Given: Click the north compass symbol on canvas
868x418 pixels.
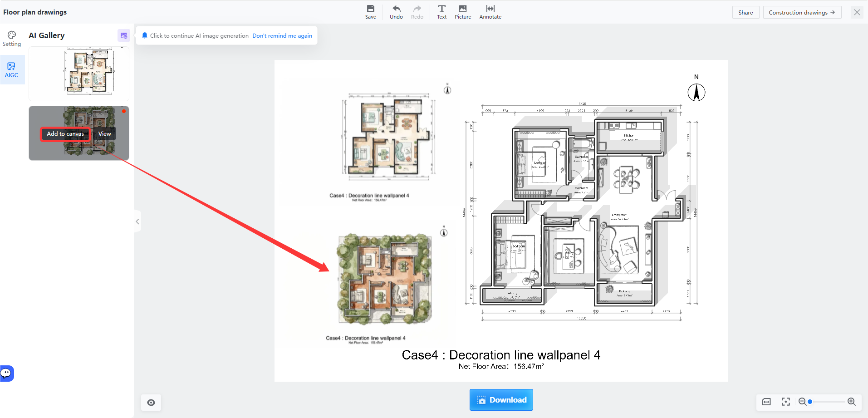Looking at the screenshot, I should tap(696, 92).
